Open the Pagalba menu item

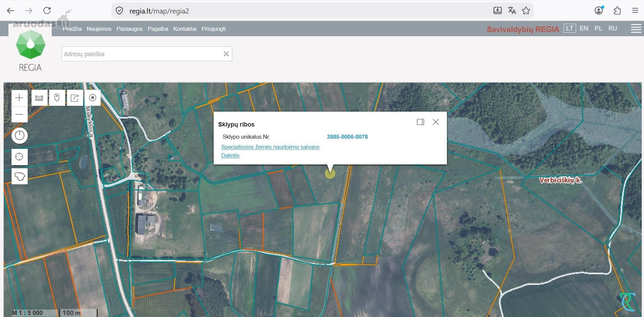click(158, 29)
